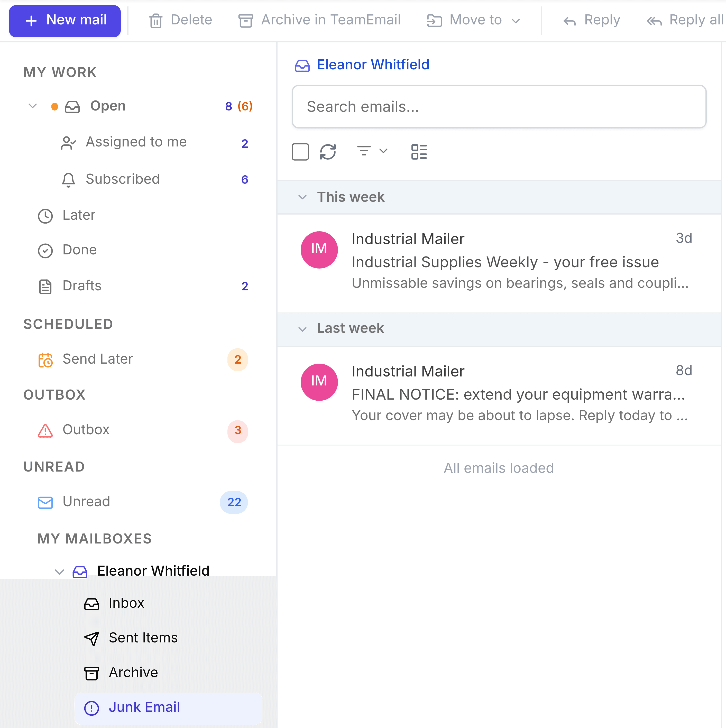726x728 pixels.
Task: Click the Delete trash icon
Action: pyautogui.click(x=155, y=21)
